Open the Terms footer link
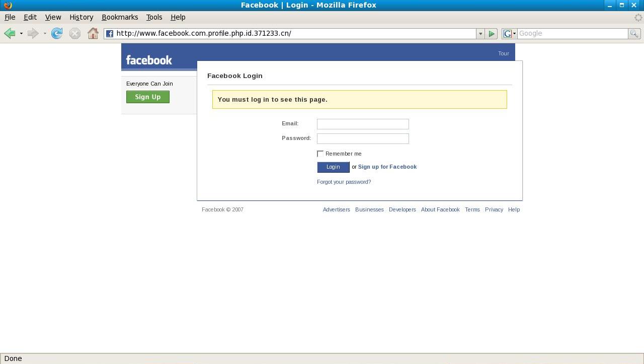Viewport: 644px width, 364px height. pos(472,209)
